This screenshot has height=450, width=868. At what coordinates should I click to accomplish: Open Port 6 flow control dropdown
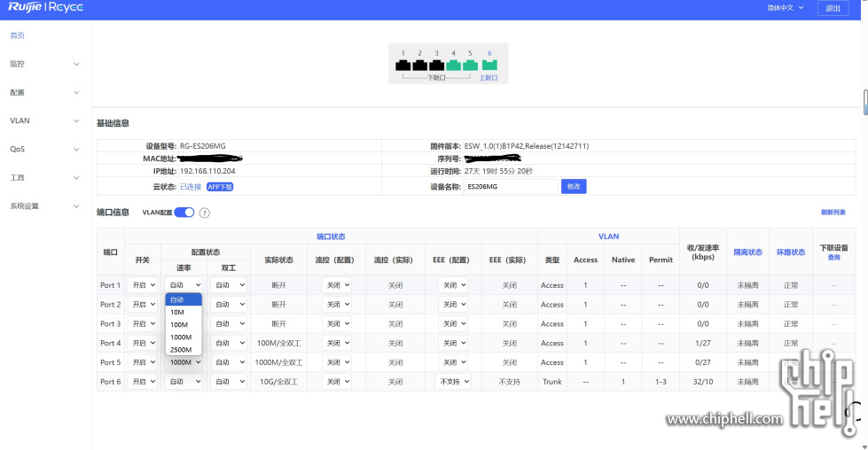tap(337, 382)
